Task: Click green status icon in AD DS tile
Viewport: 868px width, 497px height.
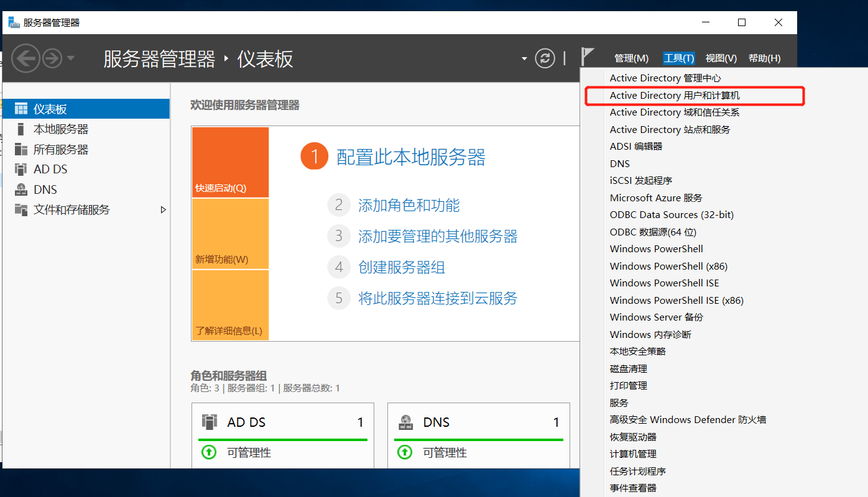Action: pos(209,452)
